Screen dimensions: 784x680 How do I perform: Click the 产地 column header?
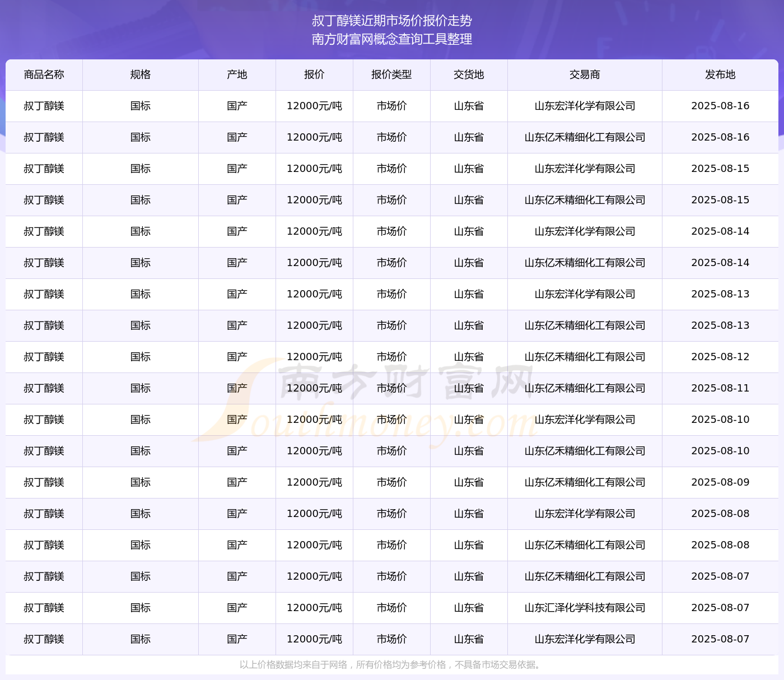(237, 74)
